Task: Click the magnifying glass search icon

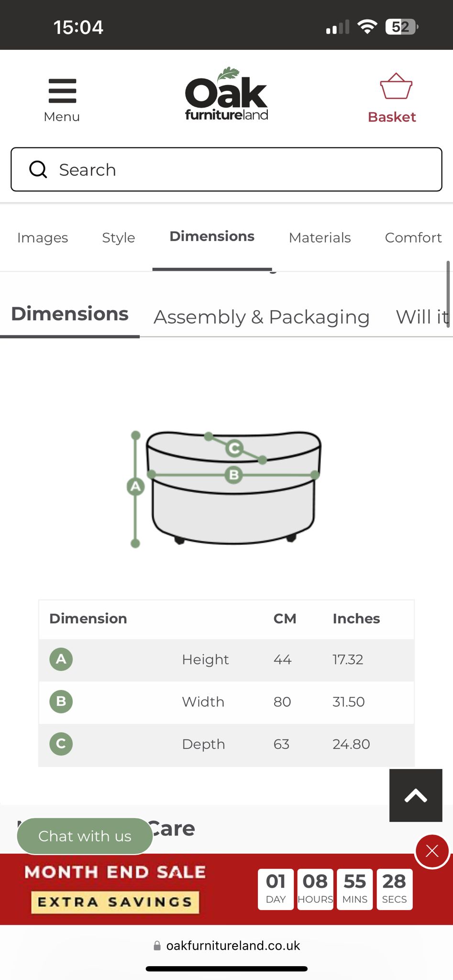Action: pyautogui.click(x=38, y=169)
